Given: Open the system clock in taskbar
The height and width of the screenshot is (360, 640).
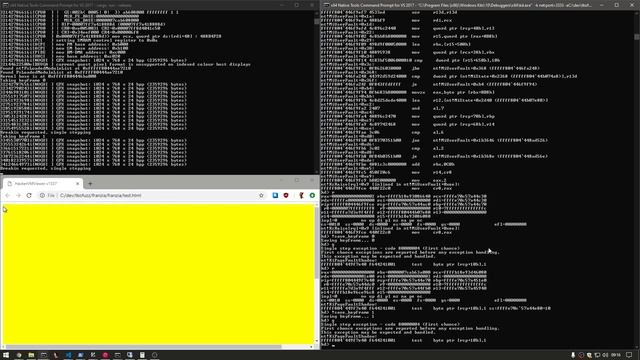Looking at the screenshot, I should 616,355.
